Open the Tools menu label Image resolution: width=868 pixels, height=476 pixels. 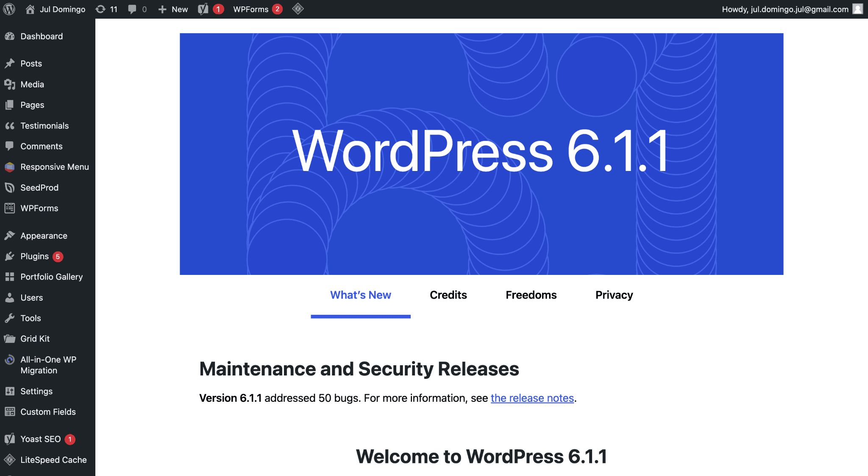coord(31,318)
